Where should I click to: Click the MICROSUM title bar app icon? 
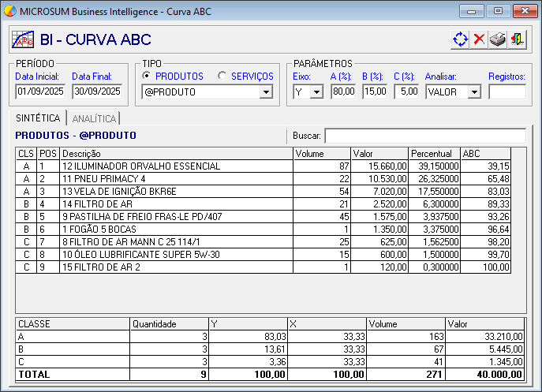click(x=10, y=11)
